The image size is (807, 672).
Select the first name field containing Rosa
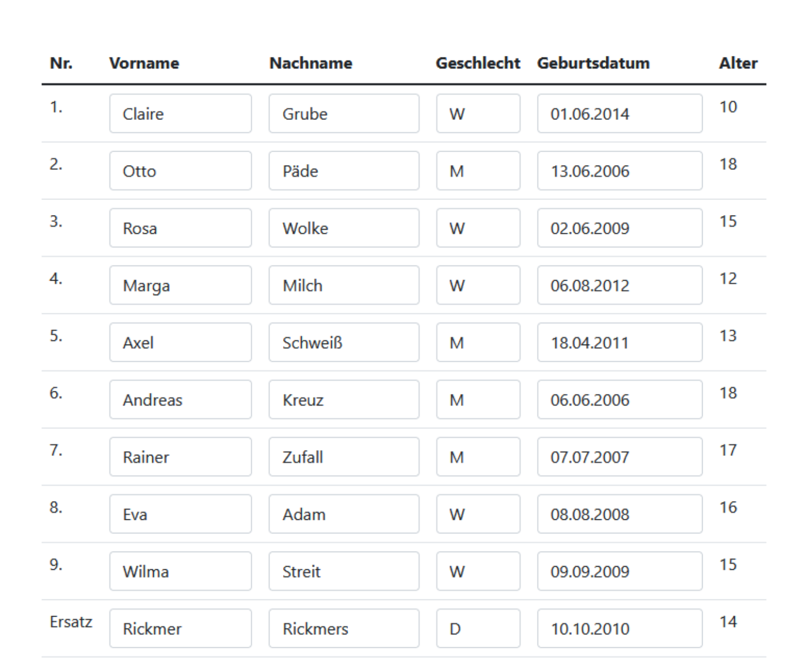point(180,228)
